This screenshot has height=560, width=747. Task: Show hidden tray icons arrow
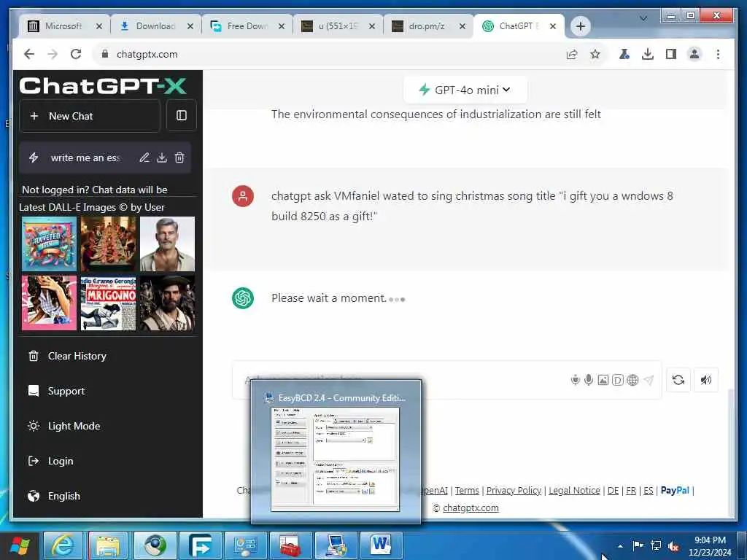(620, 545)
